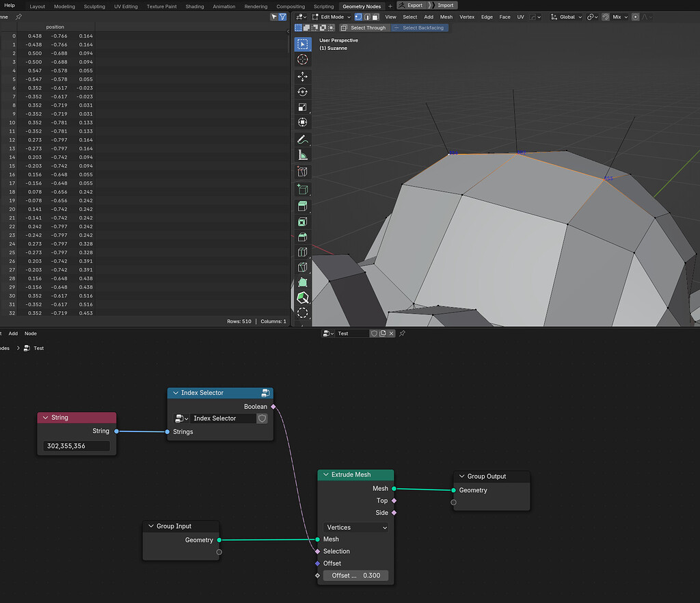This screenshot has height=603, width=700.
Task: Toggle fake user shield on Index Selector node
Action: tap(262, 418)
